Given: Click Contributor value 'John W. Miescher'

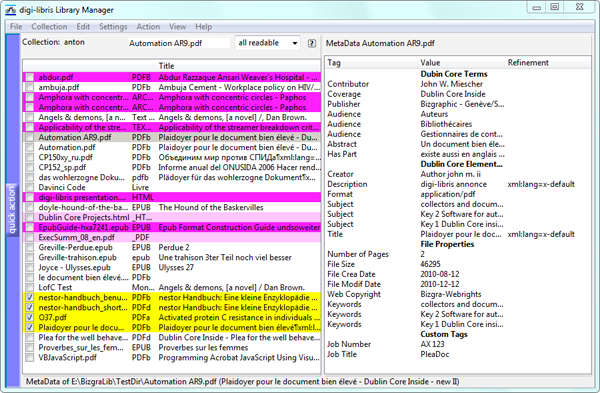Looking at the screenshot, I should (452, 84).
